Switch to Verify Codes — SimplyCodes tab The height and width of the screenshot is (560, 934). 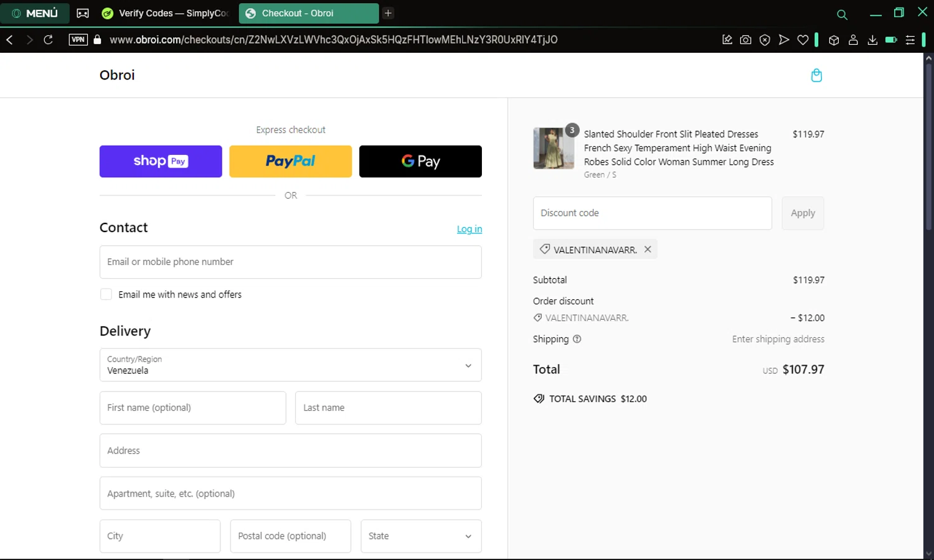166,13
